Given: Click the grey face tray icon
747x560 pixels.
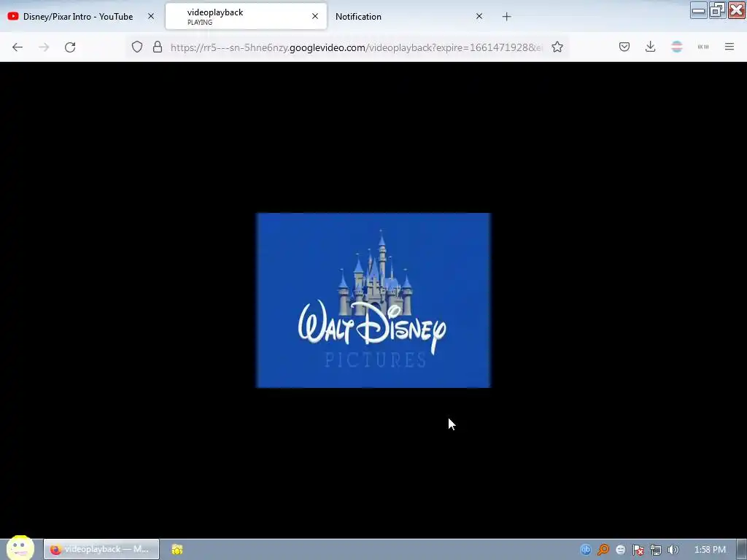Looking at the screenshot, I should [x=620, y=550].
